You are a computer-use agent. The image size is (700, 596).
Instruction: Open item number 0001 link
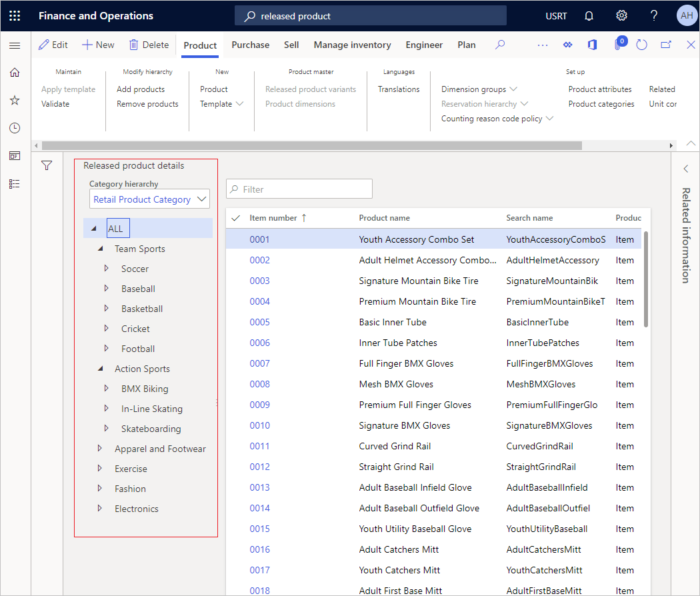[x=259, y=239]
